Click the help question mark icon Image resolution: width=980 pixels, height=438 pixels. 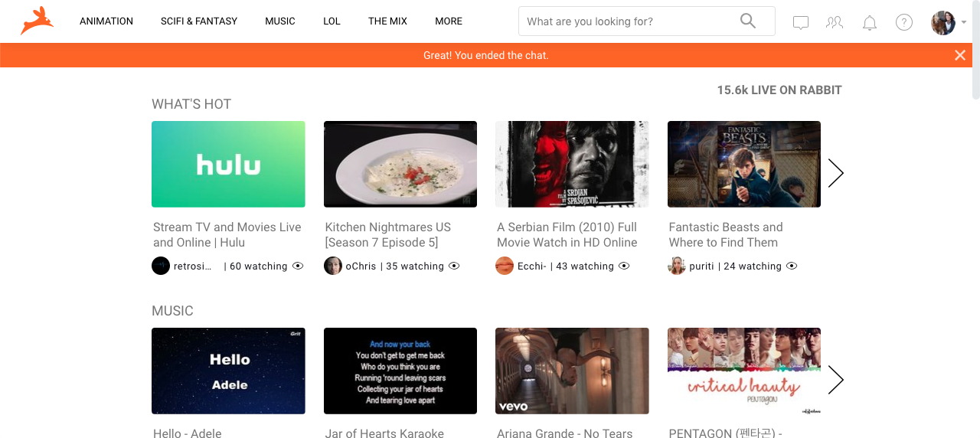pos(904,22)
